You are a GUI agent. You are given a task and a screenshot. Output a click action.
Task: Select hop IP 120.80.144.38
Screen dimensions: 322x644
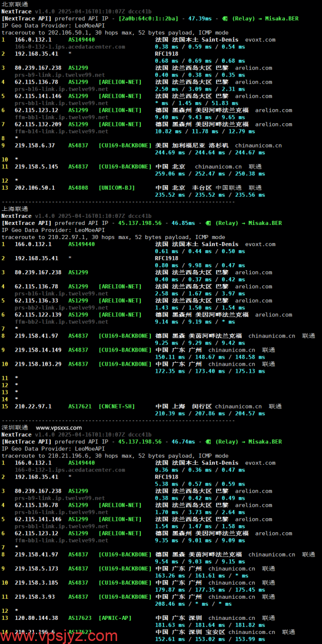36,618
